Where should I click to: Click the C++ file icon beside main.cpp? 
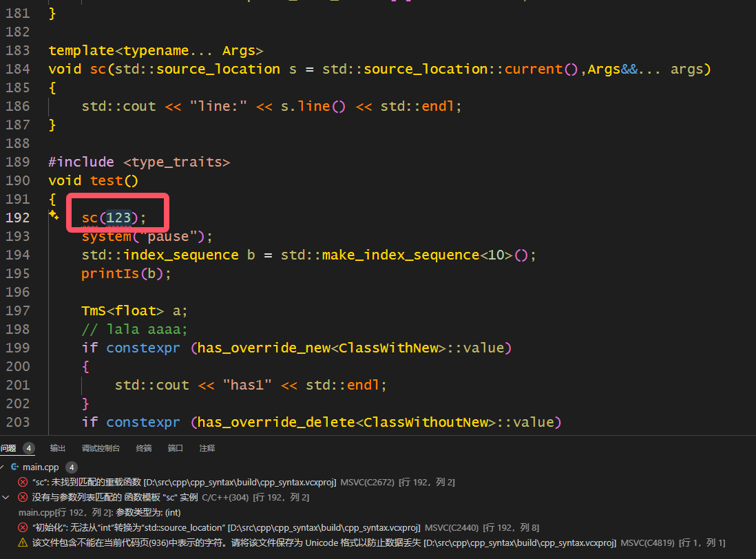(x=14, y=467)
